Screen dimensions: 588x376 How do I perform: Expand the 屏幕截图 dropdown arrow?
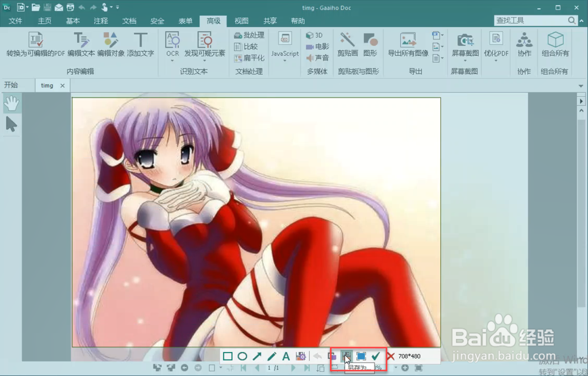[x=465, y=61]
